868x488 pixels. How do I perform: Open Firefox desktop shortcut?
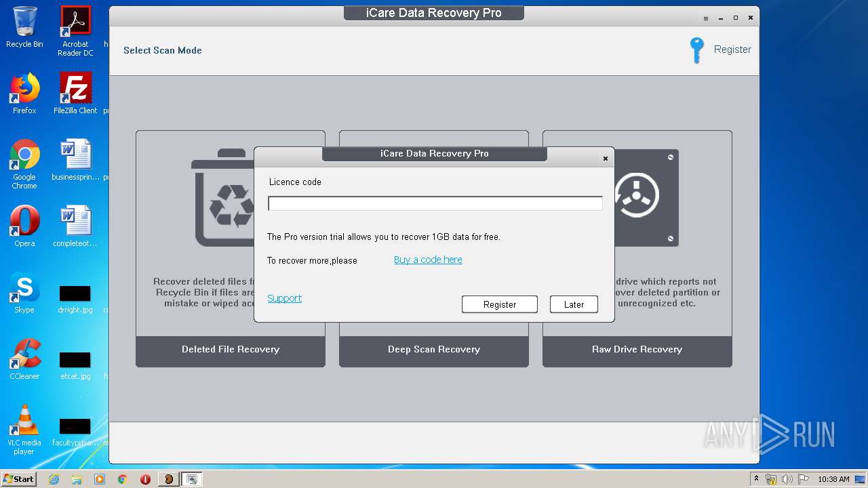[x=24, y=94]
